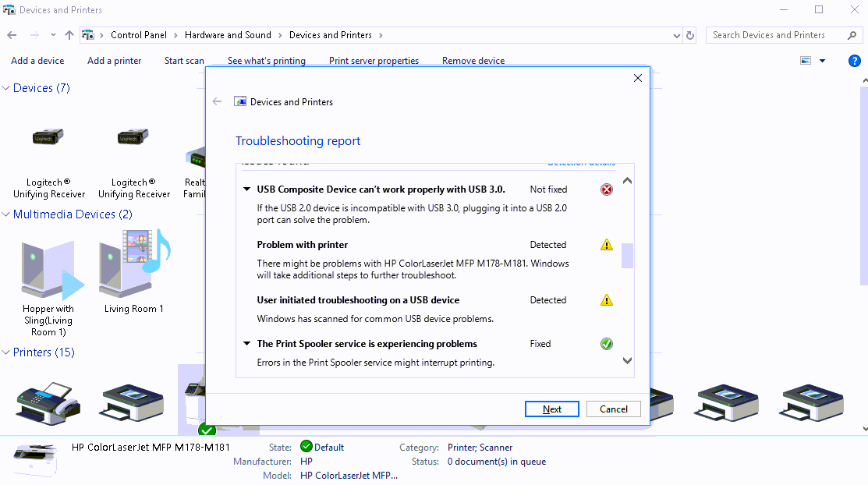This screenshot has width=868, height=485.
Task: Open the Detection details link
Action: 581,161
